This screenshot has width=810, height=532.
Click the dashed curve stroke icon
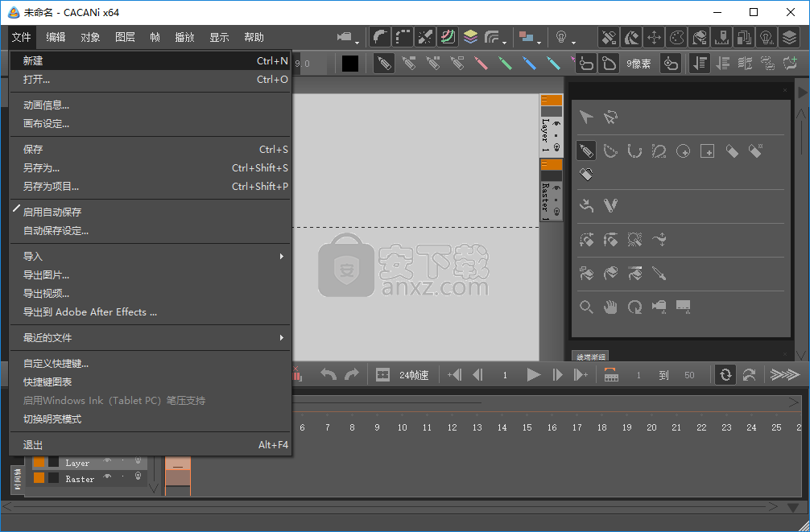click(x=403, y=37)
